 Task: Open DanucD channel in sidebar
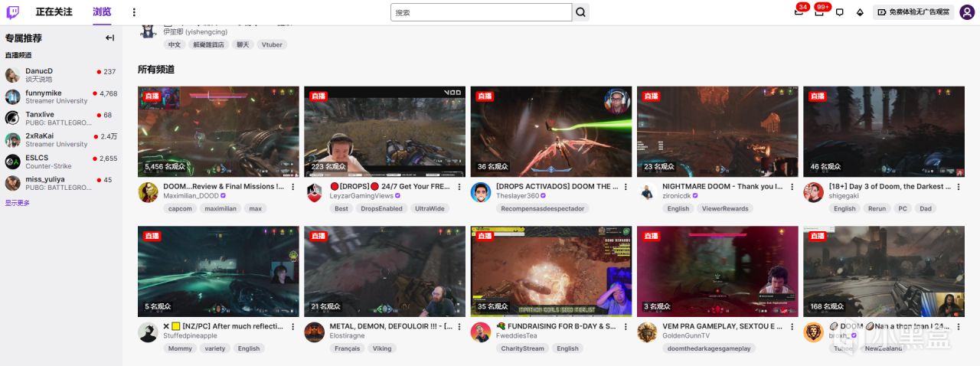click(61, 75)
